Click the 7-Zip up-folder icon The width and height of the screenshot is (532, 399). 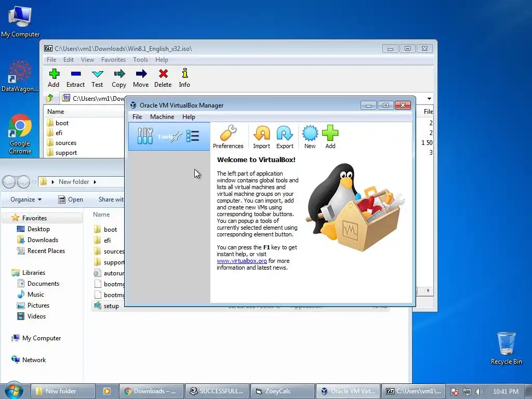pos(50,98)
